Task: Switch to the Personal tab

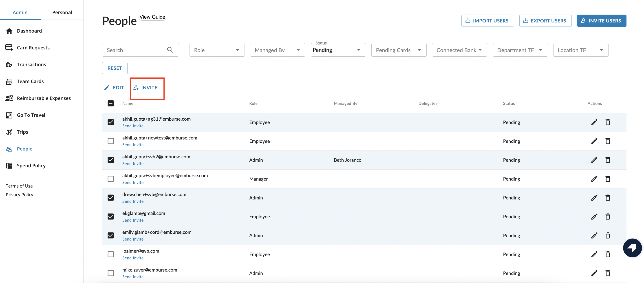Action: tap(62, 12)
